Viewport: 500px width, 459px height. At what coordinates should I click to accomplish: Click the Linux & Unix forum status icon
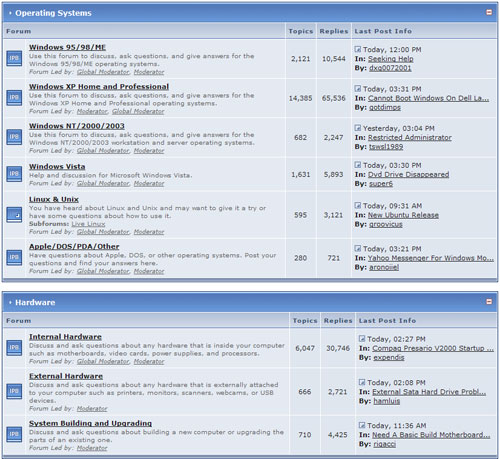14,215
